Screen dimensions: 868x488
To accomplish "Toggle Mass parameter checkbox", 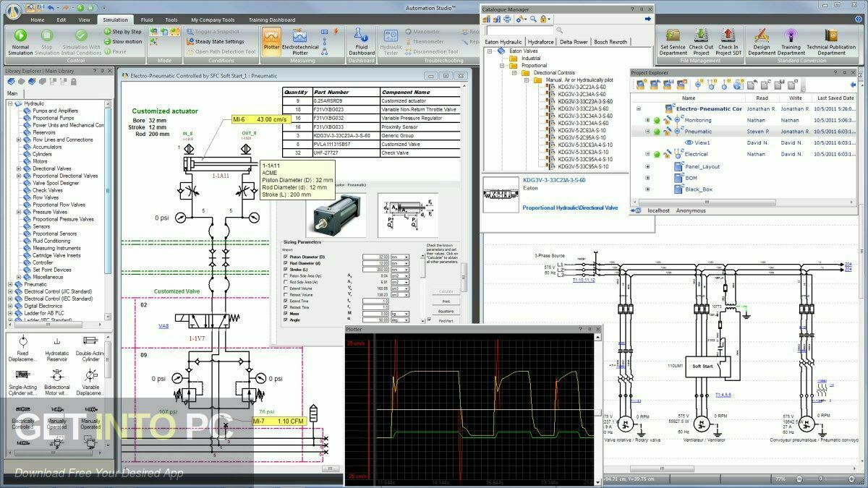I will [x=286, y=313].
